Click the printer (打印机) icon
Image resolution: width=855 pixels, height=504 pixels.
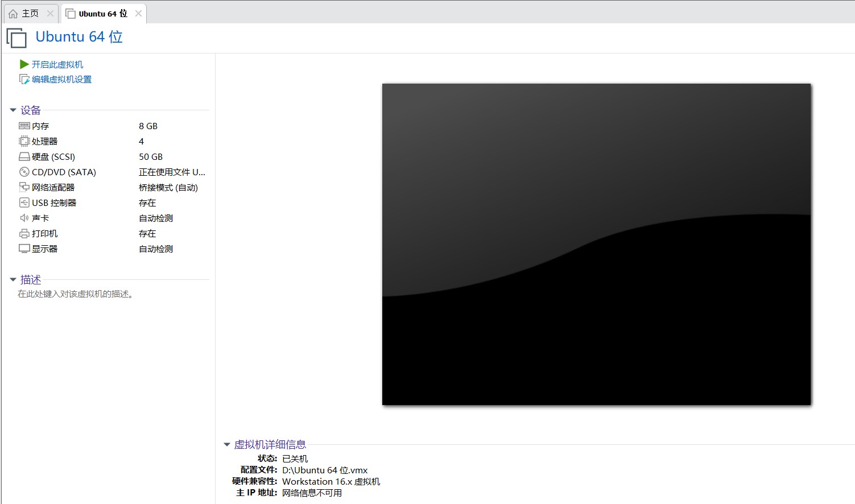pos(24,233)
